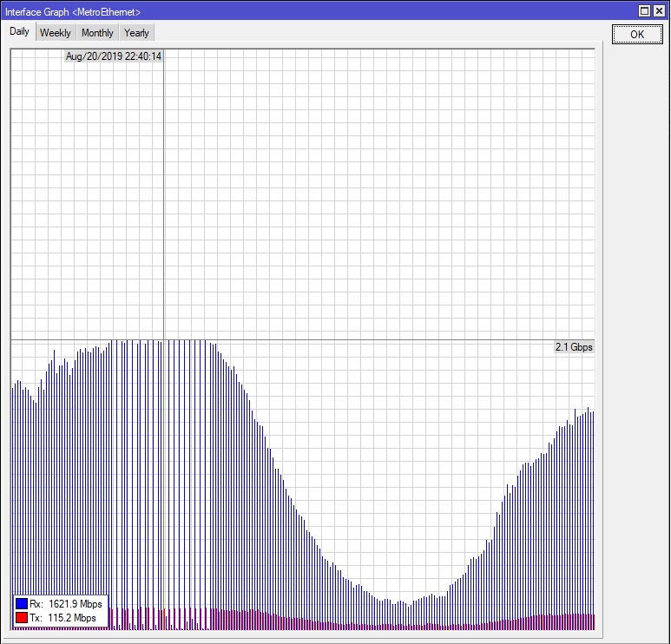
Task: Click the horizontal 2.1 Gbps threshold line
Action: [x=347, y=339]
